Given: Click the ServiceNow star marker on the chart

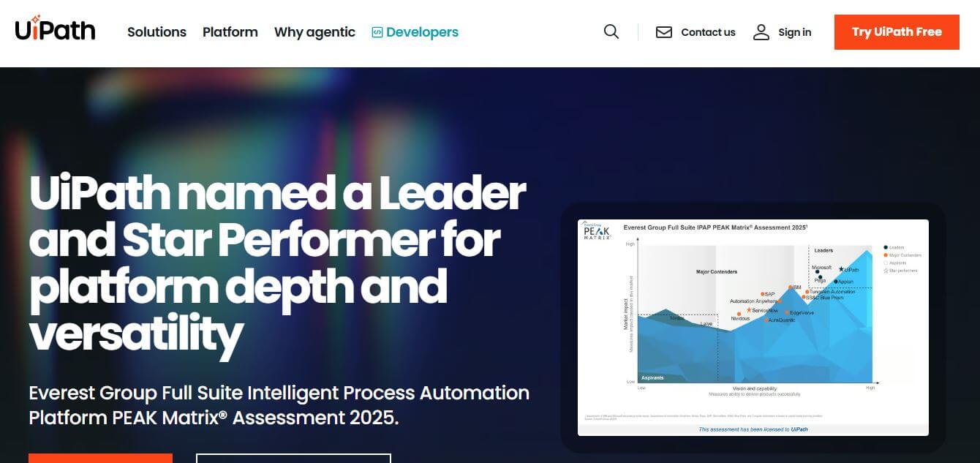Looking at the screenshot, I should click(750, 310).
